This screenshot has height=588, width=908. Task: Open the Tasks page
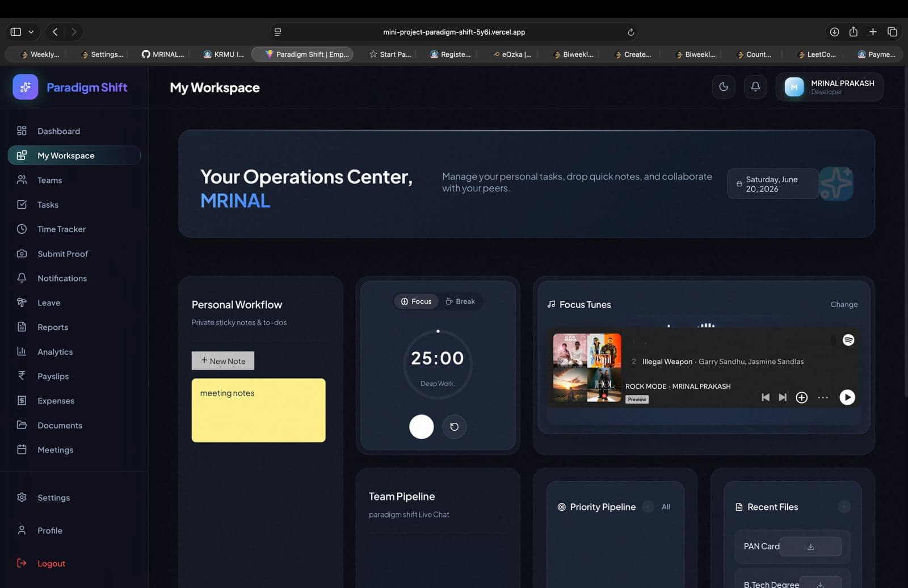(x=74, y=204)
